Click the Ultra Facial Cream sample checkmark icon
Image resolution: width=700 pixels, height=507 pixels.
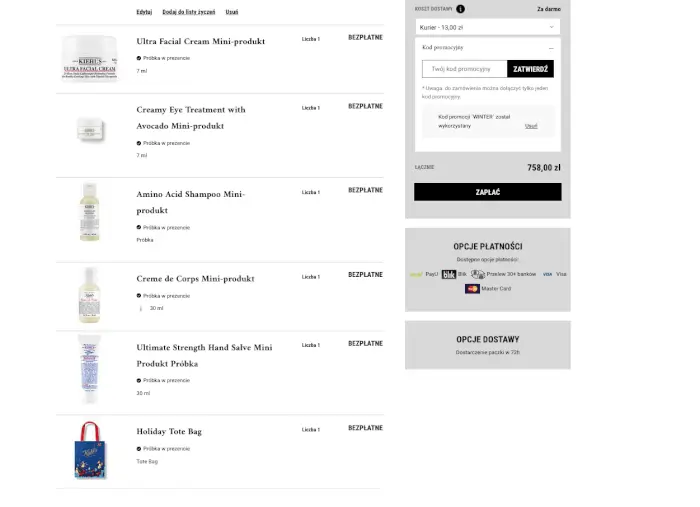(x=139, y=58)
